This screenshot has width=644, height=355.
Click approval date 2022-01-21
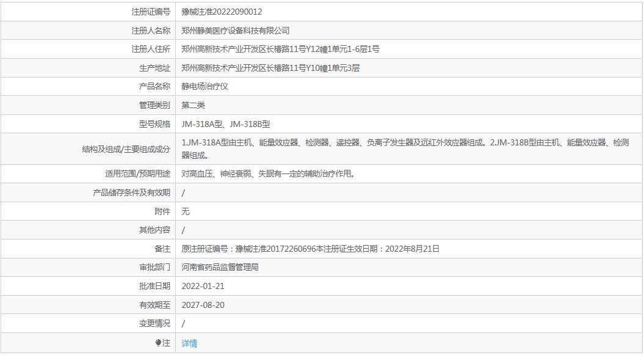click(x=203, y=287)
